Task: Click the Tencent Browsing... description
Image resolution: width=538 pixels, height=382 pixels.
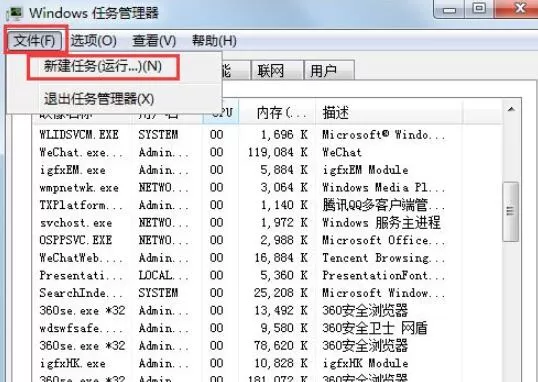Action: (x=384, y=258)
